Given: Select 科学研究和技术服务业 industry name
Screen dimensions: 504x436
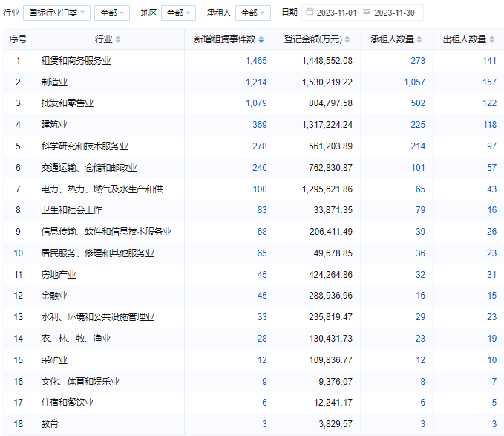Looking at the screenshot, I should coord(85,146).
